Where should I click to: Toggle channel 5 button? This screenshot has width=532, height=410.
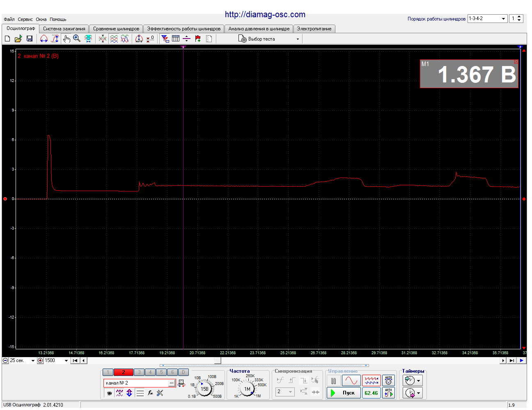pyautogui.click(x=161, y=372)
